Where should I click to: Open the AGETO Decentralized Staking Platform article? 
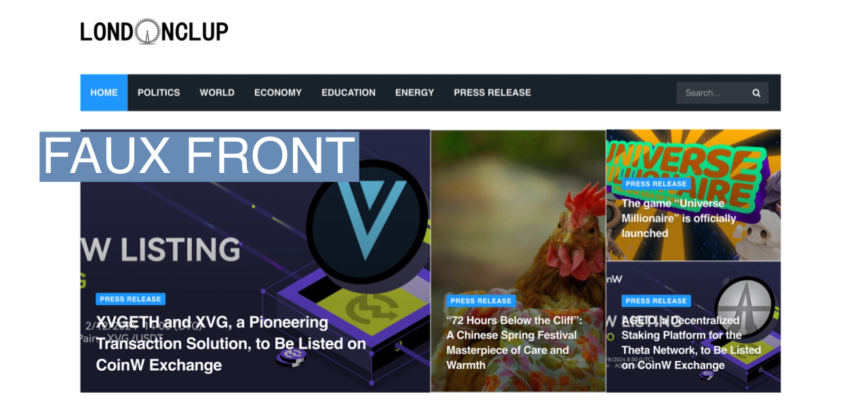(691, 342)
